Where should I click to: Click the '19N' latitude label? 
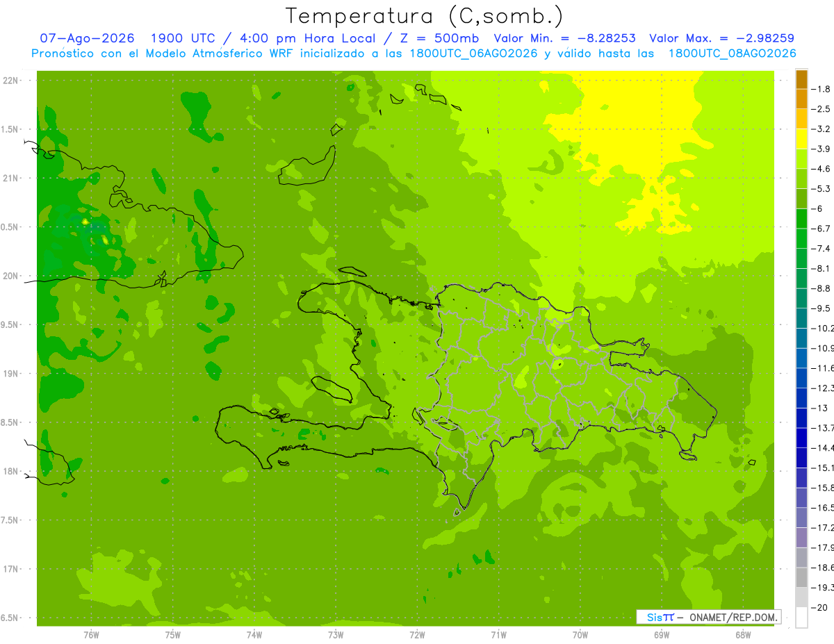click(x=10, y=374)
